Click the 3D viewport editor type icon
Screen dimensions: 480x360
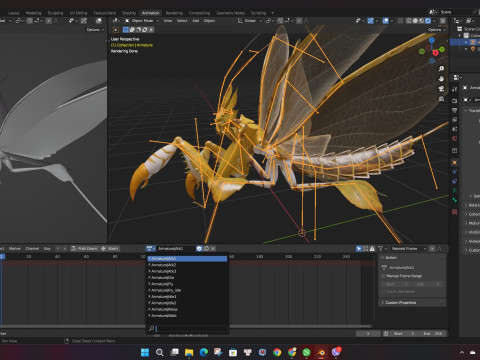pos(115,21)
